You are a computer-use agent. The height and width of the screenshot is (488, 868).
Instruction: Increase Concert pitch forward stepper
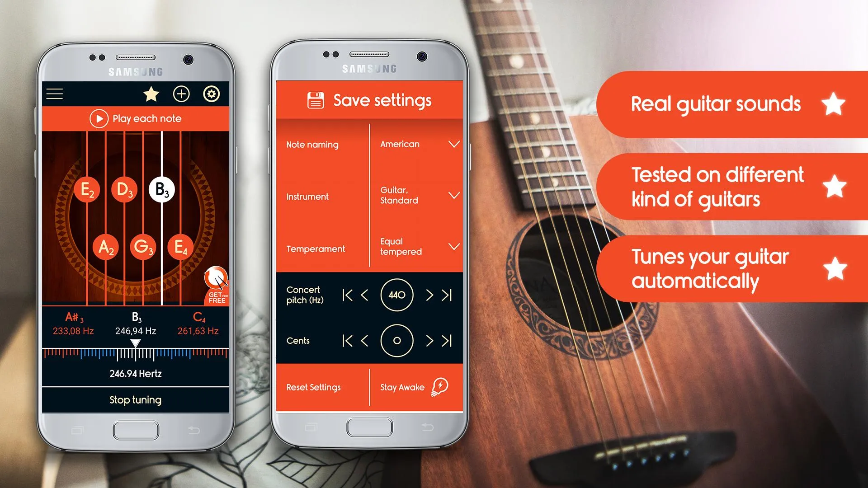(428, 294)
